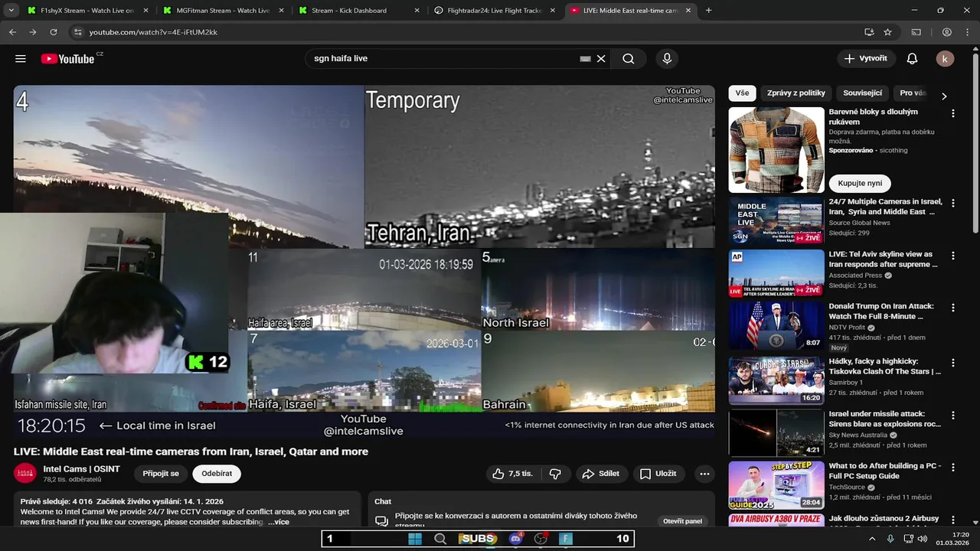
Task: Open options for 24/7 Multiple Cameras video
Action: pos(953,204)
